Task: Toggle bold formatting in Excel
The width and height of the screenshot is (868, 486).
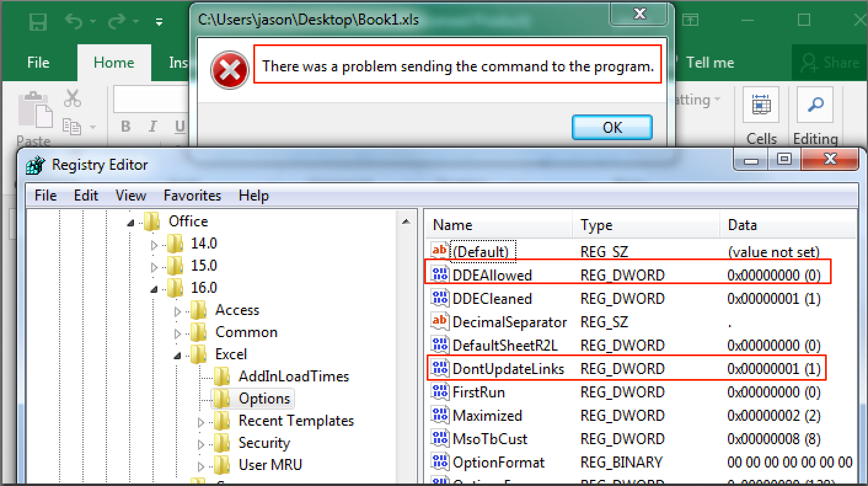Action: 125,127
